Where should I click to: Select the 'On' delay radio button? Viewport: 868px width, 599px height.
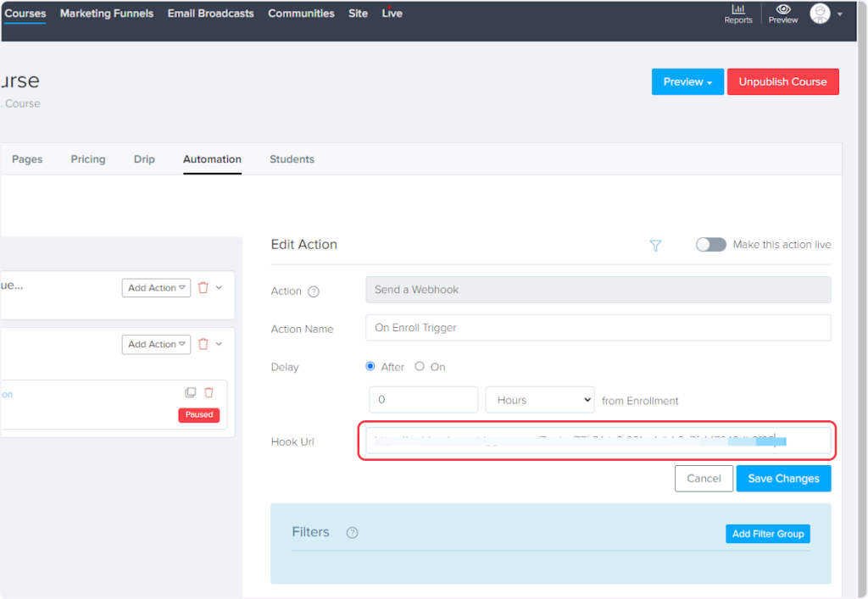[420, 367]
